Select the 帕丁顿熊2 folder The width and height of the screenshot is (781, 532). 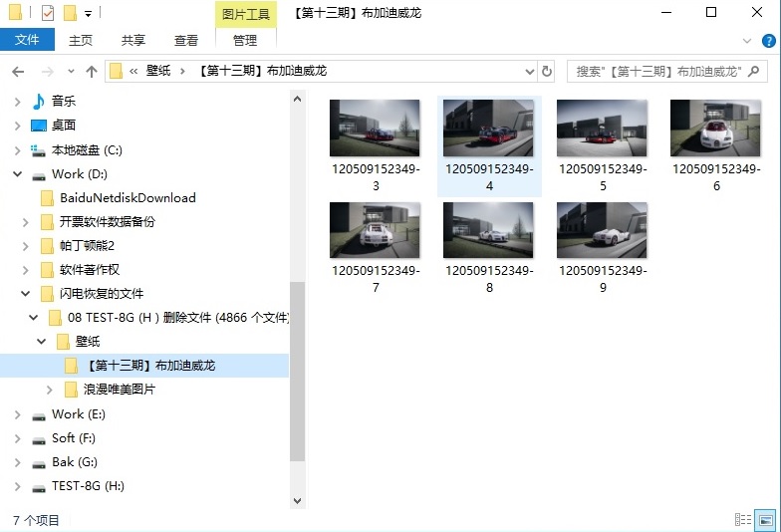pyautogui.click(x=87, y=245)
